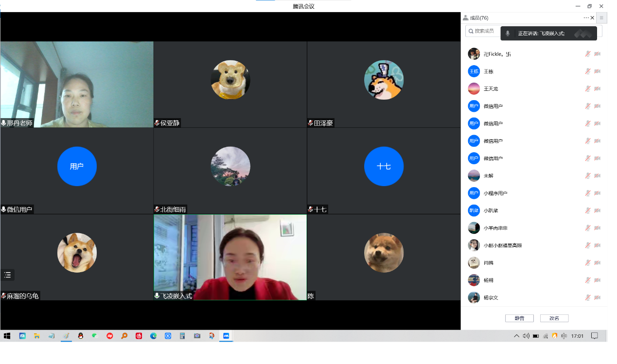Screen dimensions: 617x364
Task: Click the hamburger menu beside members panel
Action: pos(601,18)
